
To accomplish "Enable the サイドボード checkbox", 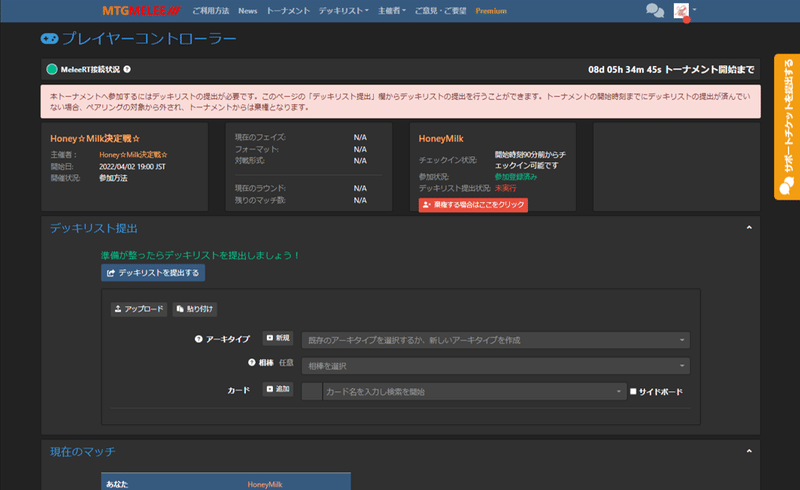I will tap(633, 391).
